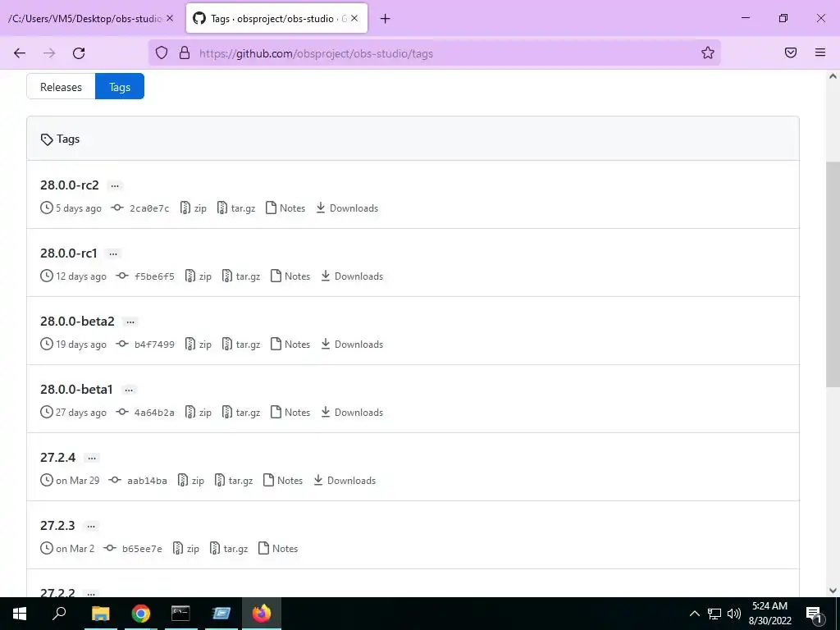Open the 28.0.0-beta1 tag

[76, 389]
